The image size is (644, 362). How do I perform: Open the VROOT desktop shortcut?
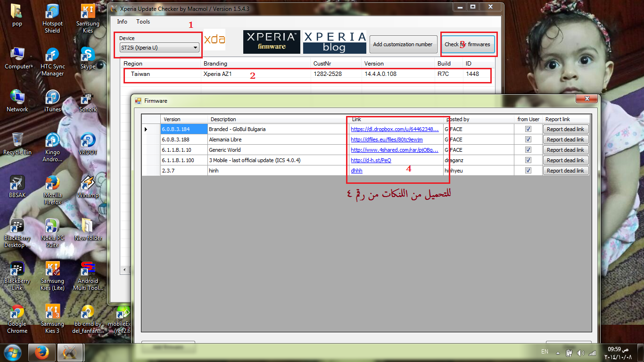(x=88, y=144)
